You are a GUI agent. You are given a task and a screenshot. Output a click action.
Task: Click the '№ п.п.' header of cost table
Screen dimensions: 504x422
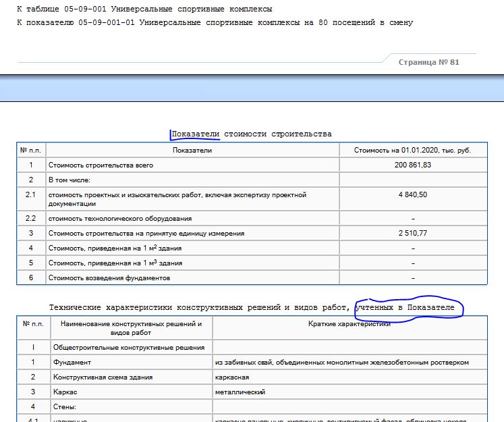31,150
